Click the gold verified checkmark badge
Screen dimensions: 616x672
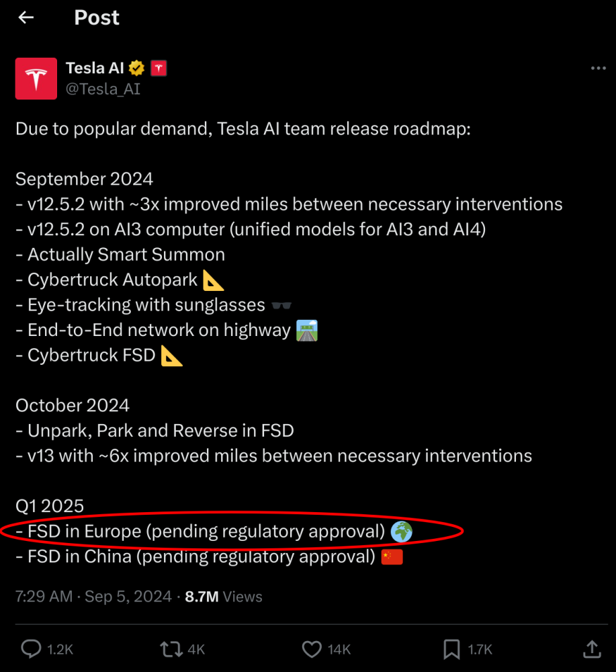tap(136, 68)
